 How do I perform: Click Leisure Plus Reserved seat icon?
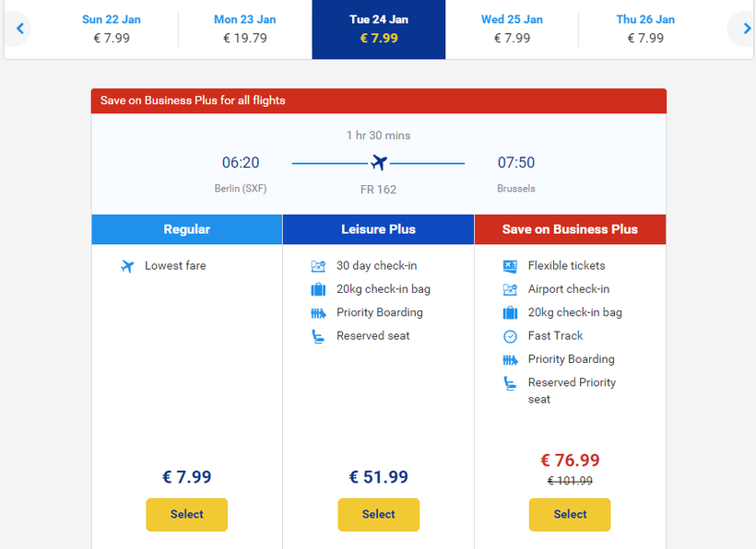(318, 336)
